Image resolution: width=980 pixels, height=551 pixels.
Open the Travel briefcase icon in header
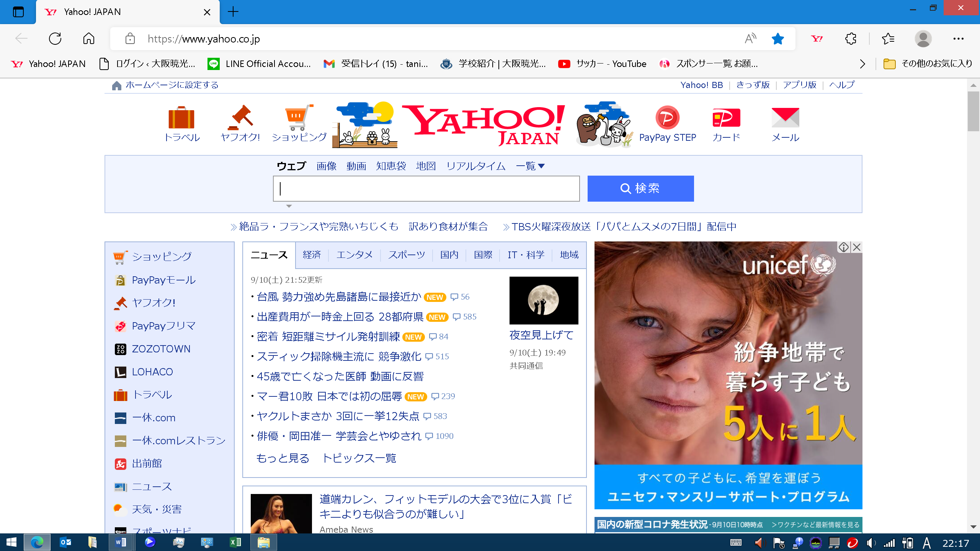click(181, 117)
